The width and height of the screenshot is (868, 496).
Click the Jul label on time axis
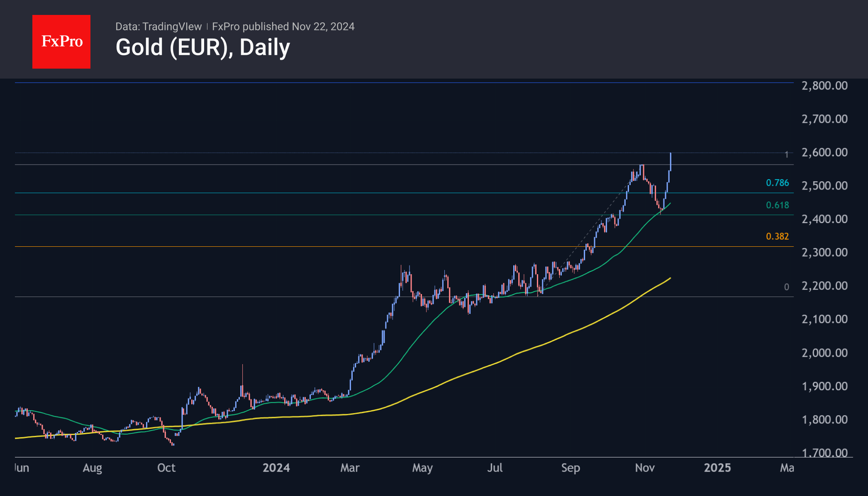495,468
